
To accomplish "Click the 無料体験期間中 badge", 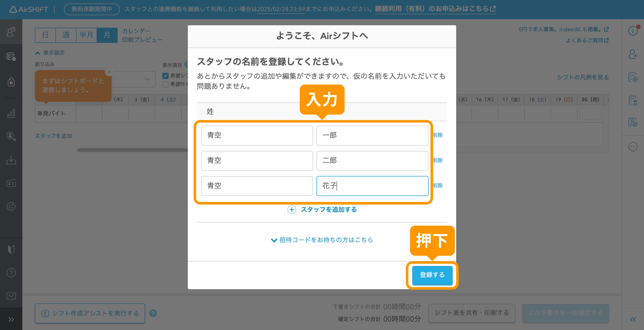I will [92, 9].
